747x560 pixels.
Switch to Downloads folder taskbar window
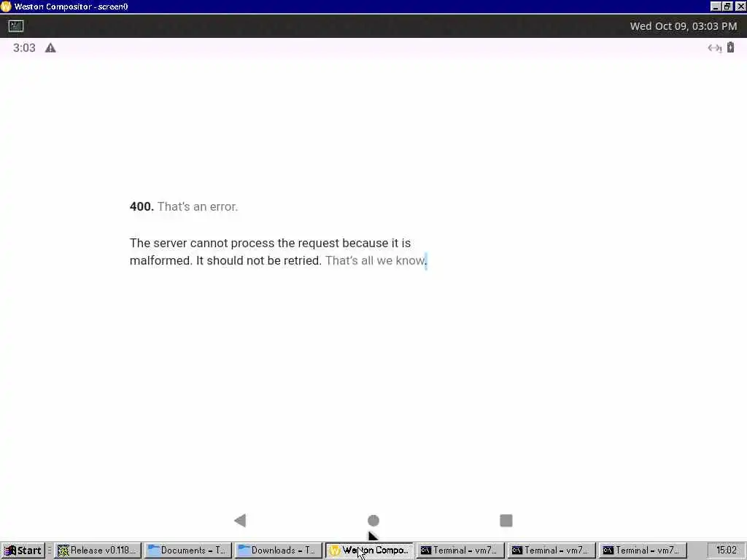[278, 551]
